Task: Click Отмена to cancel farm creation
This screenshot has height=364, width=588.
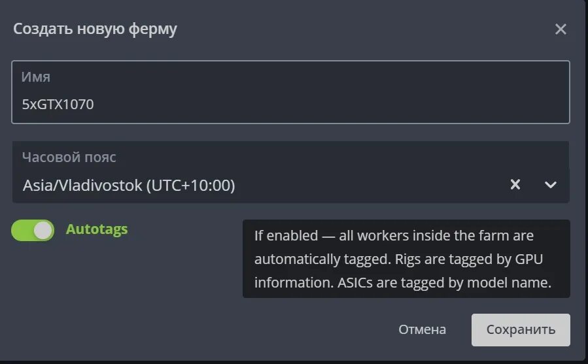Action: coord(423,329)
